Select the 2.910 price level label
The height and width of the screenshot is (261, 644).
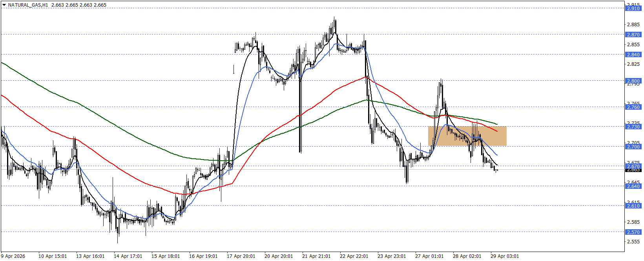[x=633, y=8]
